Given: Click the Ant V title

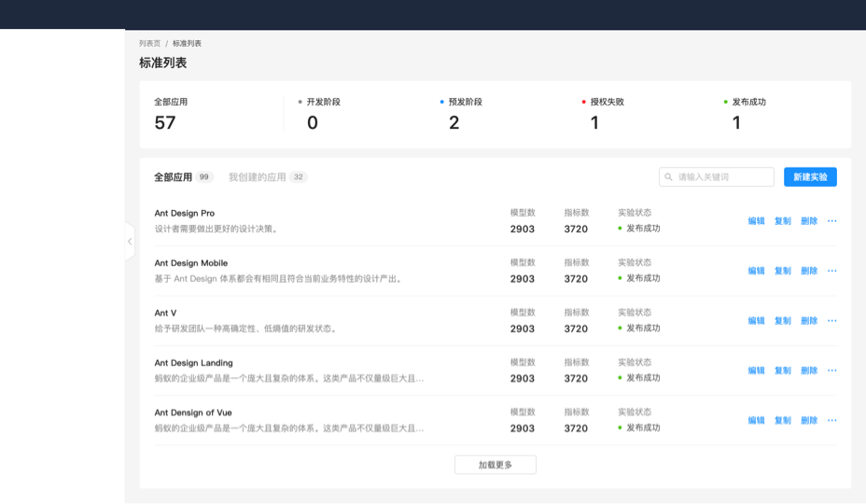Looking at the screenshot, I should (x=165, y=313).
